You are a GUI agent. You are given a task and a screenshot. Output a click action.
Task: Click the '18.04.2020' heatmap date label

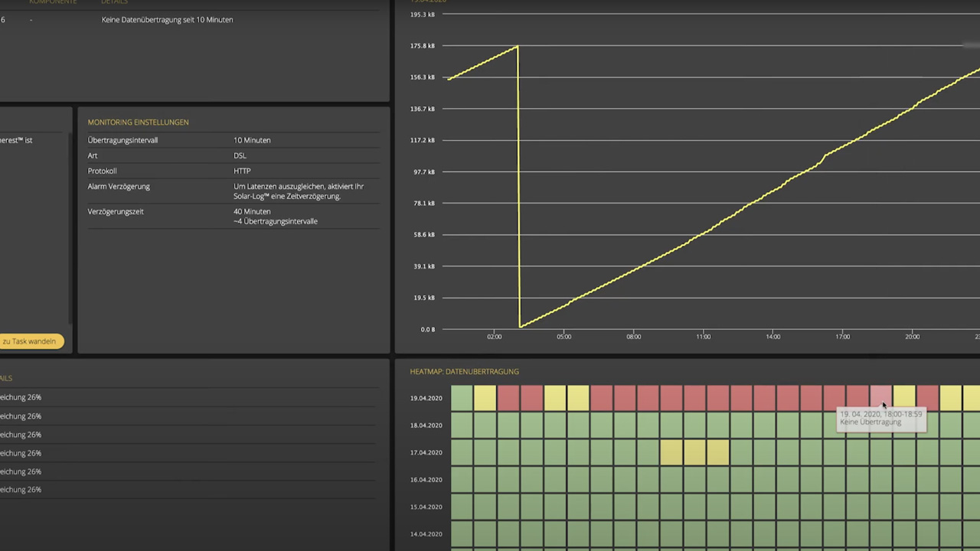(426, 425)
